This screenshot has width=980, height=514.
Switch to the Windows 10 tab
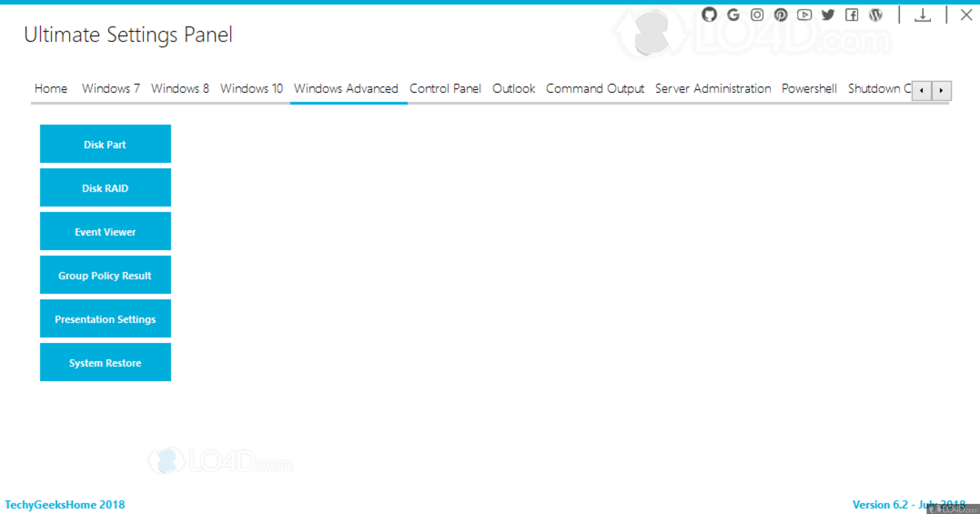[251, 89]
